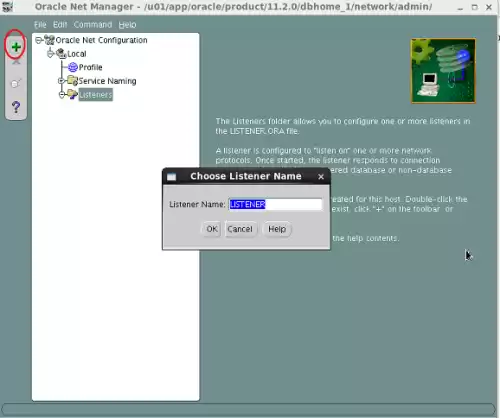Click the 'Choose Listener Name' dialog title
Viewport: 500px width, 418px height.
pyautogui.click(x=246, y=176)
